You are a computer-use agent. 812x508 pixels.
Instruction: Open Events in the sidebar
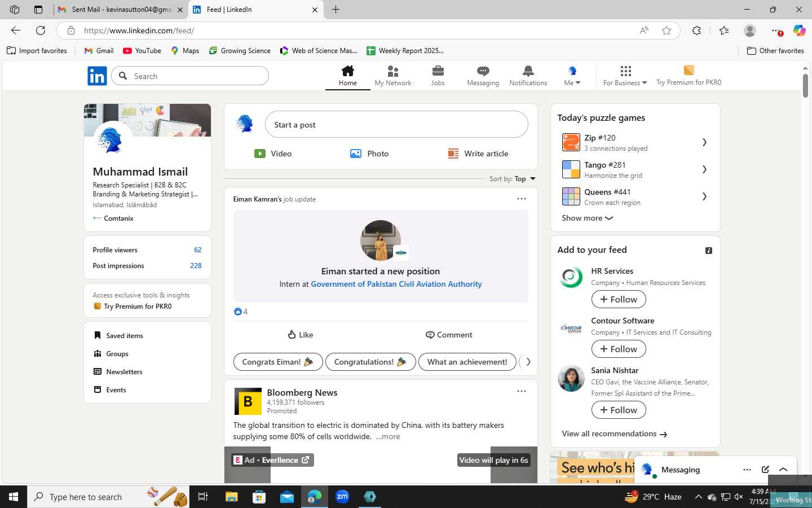point(110,389)
